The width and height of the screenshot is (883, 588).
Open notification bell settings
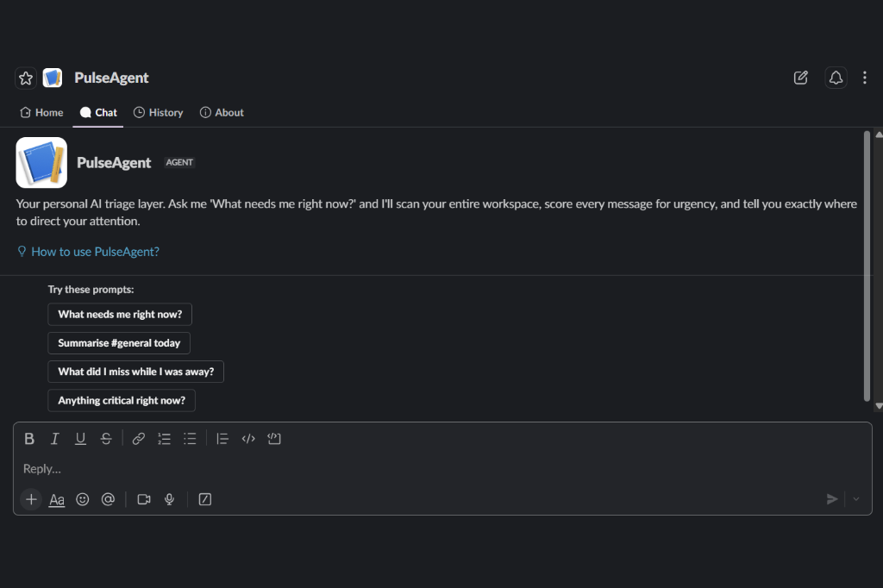click(836, 78)
